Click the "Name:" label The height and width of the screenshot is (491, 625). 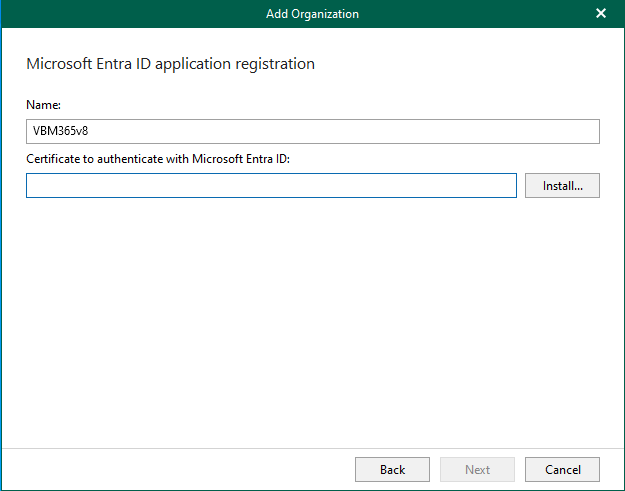click(x=44, y=103)
